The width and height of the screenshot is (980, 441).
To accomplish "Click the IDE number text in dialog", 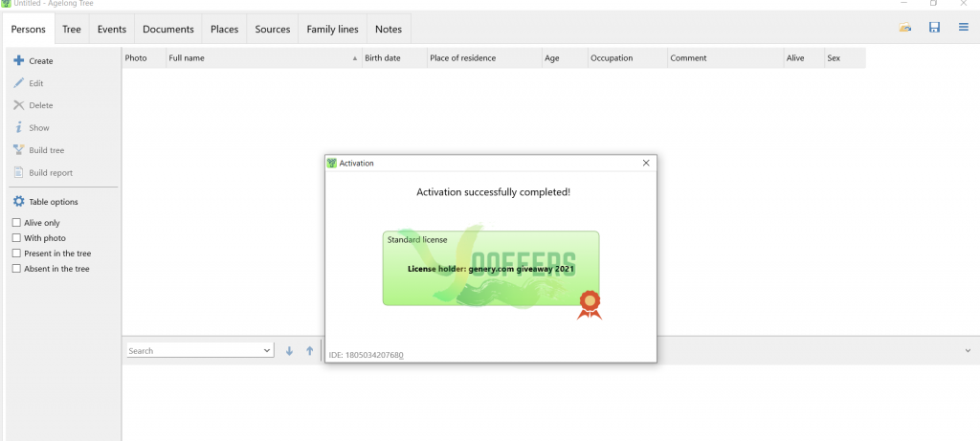I will pyautogui.click(x=366, y=356).
